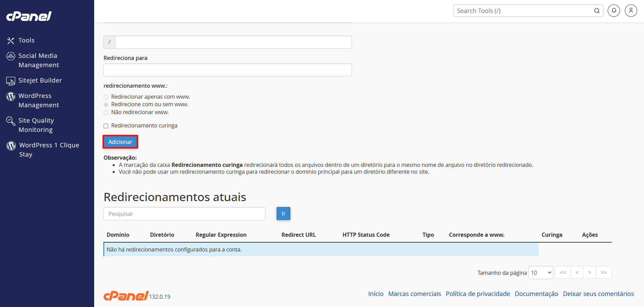Open WordPress 1 Clique Stay
Screen dimensions: 644x307
tap(49, 150)
